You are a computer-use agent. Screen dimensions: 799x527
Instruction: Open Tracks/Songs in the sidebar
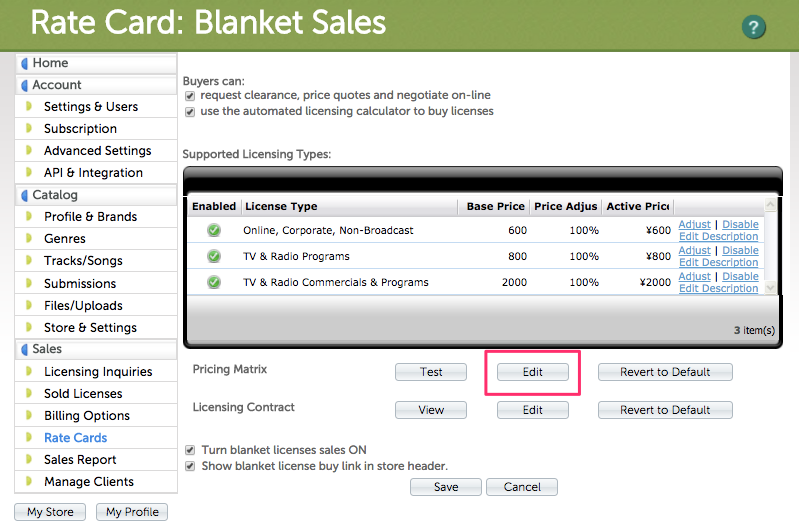(x=83, y=261)
